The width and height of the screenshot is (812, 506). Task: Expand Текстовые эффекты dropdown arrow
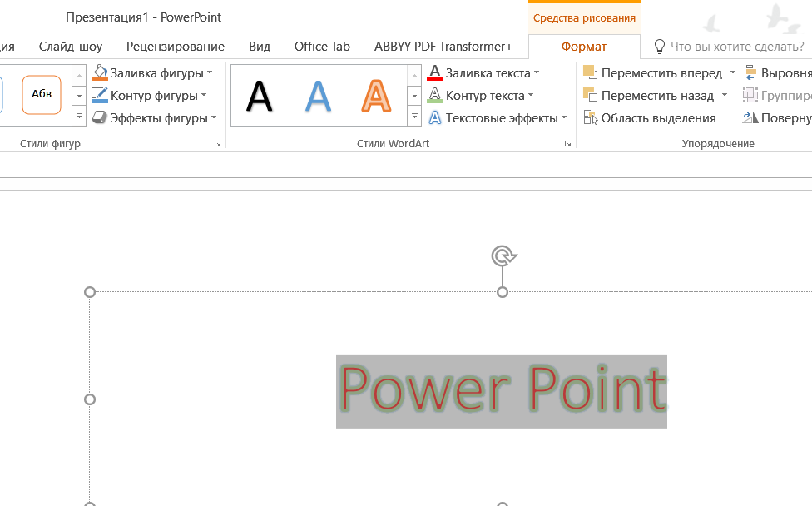tap(564, 118)
